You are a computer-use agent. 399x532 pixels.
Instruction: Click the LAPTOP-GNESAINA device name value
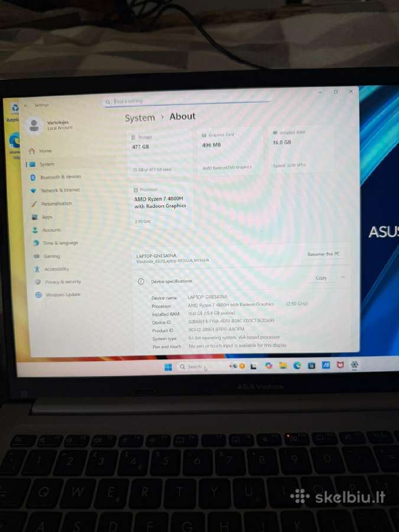pyautogui.click(x=207, y=297)
